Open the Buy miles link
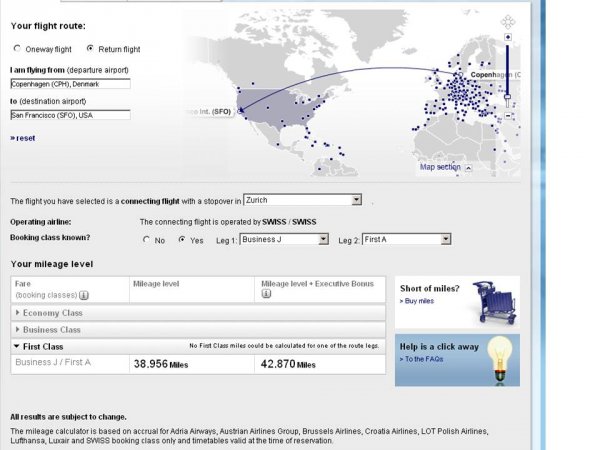The width and height of the screenshot is (600, 450). coord(417,301)
